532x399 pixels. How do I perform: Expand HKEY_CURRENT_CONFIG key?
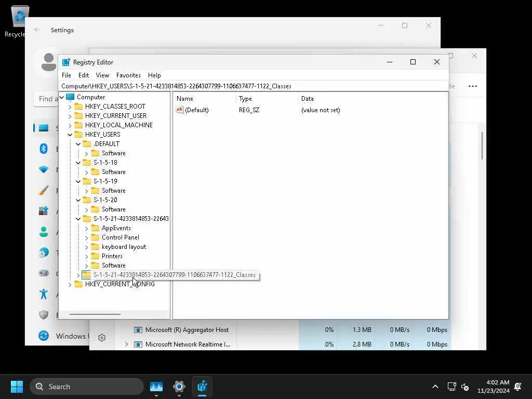pyautogui.click(x=70, y=285)
